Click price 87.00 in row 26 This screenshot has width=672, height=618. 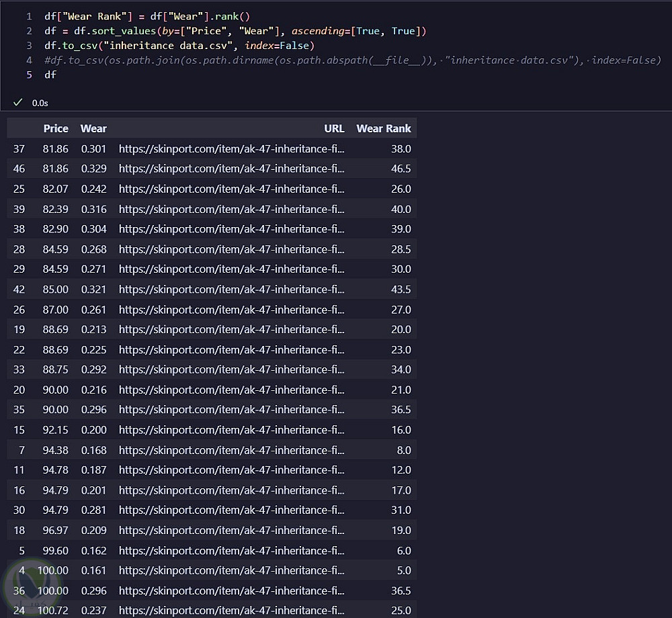click(x=55, y=309)
